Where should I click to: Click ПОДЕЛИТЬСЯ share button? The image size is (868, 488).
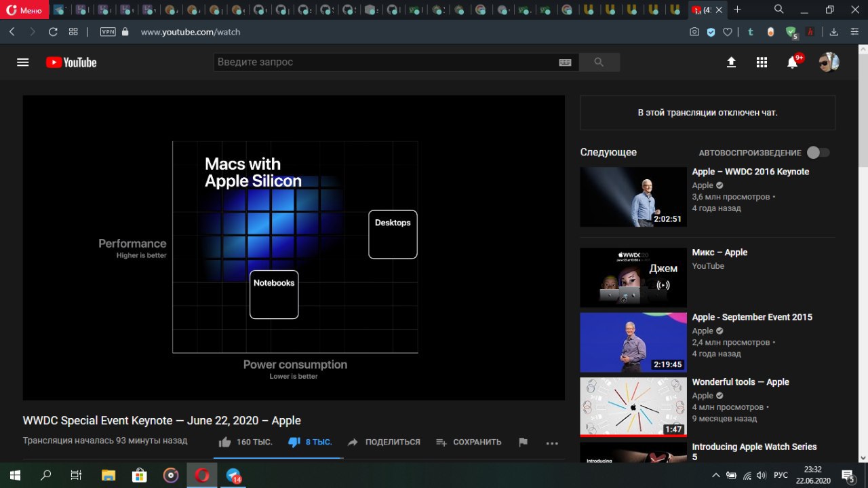click(x=384, y=442)
